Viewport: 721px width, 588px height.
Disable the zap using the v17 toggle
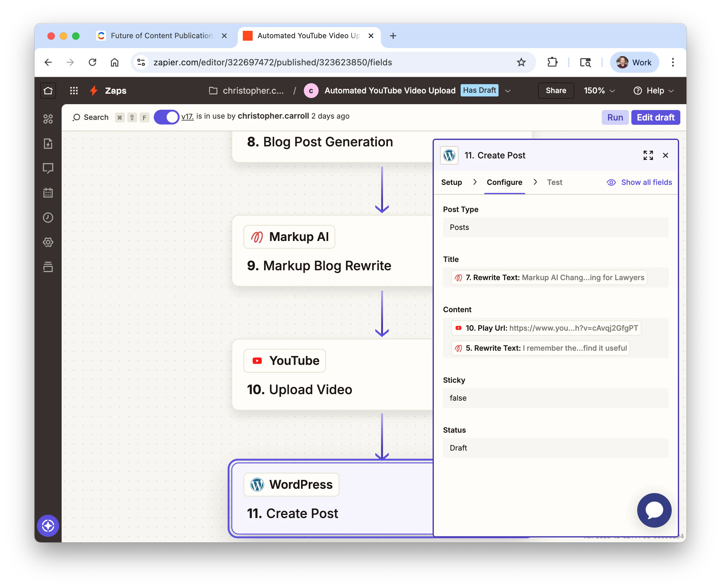(x=166, y=117)
